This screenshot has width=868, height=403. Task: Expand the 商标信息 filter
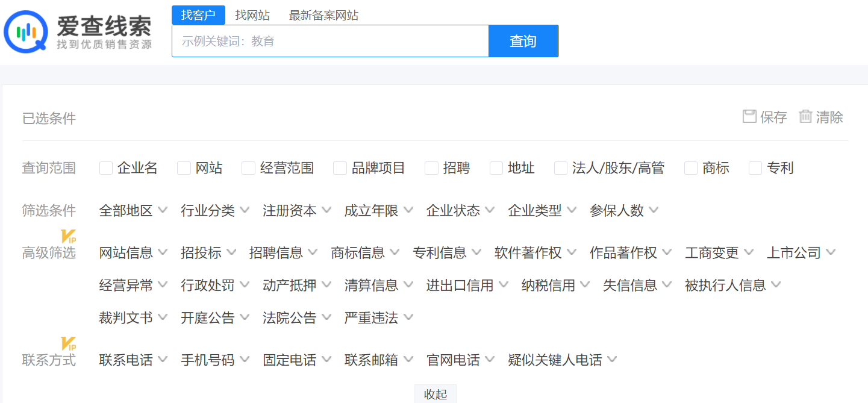point(366,252)
